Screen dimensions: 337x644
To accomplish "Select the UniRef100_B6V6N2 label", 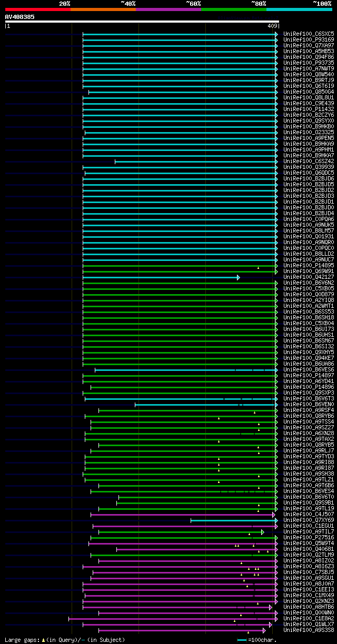I will [x=309, y=283].
